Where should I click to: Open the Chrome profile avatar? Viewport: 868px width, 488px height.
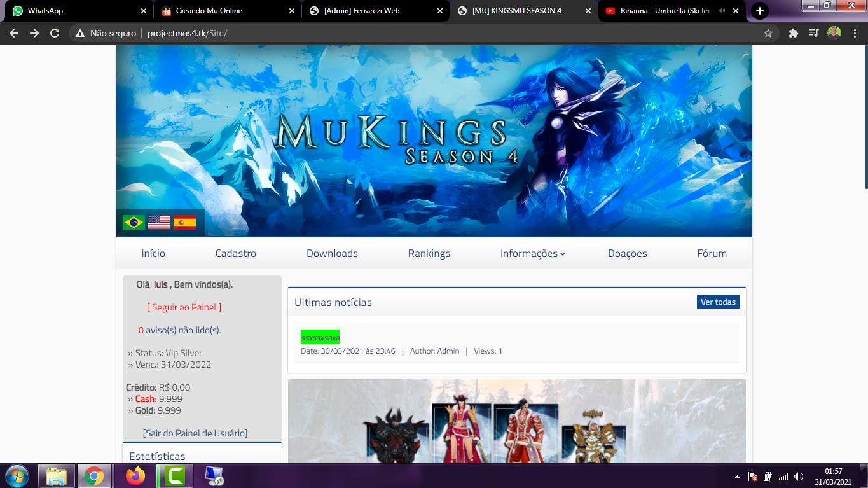pyautogui.click(x=834, y=33)
